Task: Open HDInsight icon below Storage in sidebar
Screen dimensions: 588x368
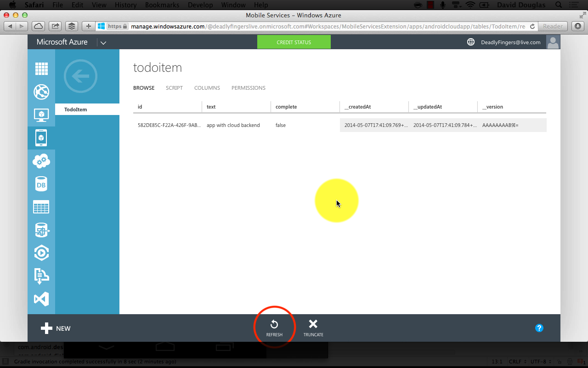Action: click(41, 230)
